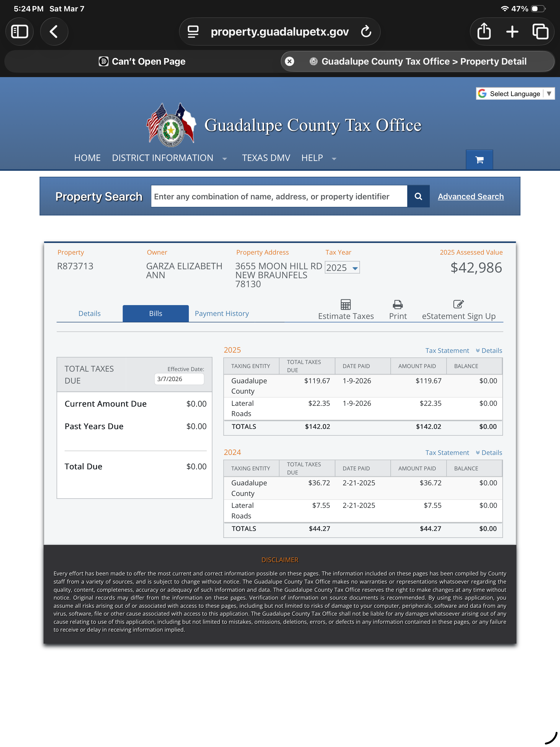The image size is (560, 747).
Task: Open a new Safari tab
Action: click(x=512, y=32)
